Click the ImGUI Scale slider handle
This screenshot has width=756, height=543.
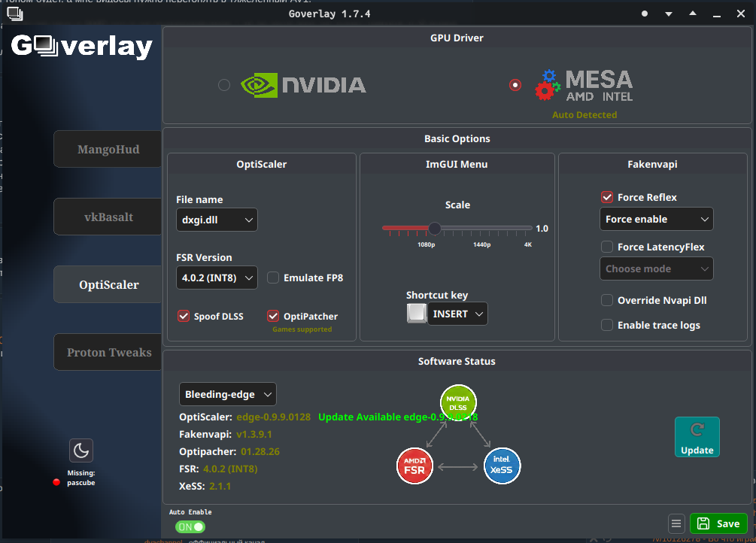[x=434, y=228]
